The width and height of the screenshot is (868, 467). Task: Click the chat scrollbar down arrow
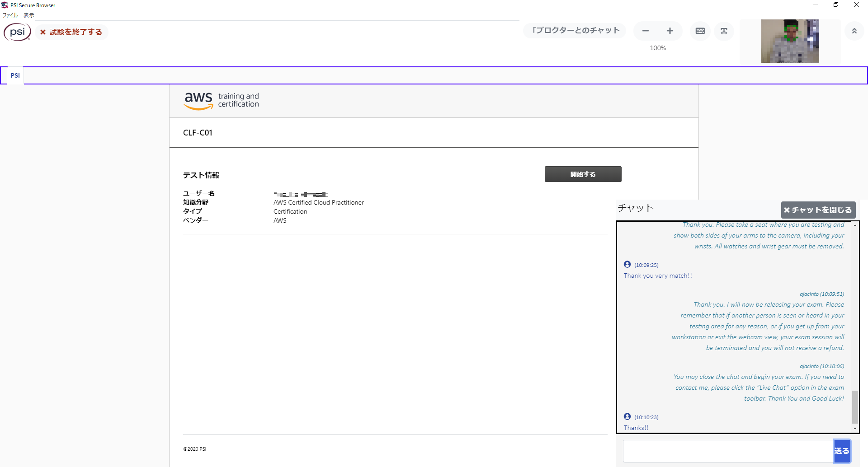855,428
